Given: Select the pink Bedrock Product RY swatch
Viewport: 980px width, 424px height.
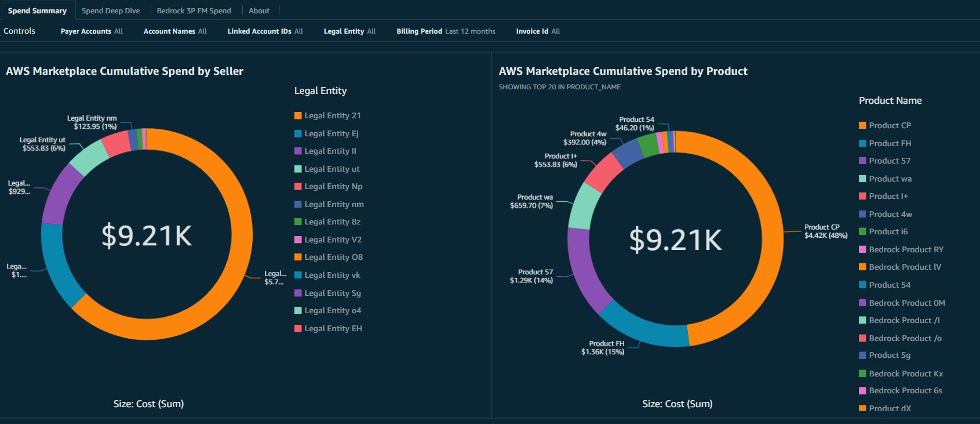Looking at the screenshot, I should pyautogui.click(x=862, y=249).
